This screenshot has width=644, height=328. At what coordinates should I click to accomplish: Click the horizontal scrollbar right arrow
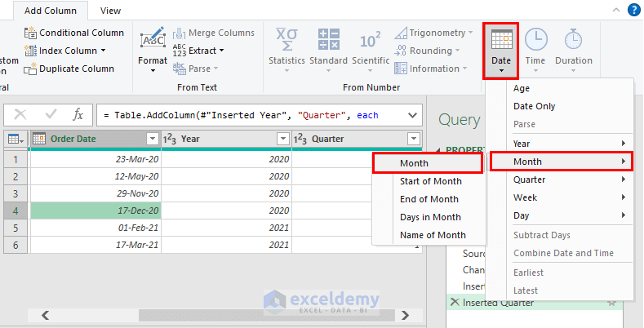(x=409, y=315)
